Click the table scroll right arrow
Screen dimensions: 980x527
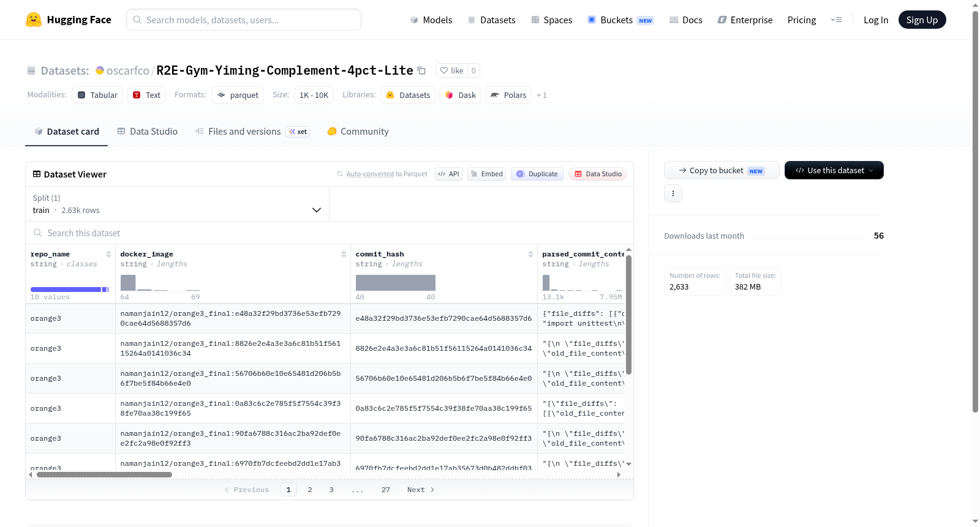[619, 474]
